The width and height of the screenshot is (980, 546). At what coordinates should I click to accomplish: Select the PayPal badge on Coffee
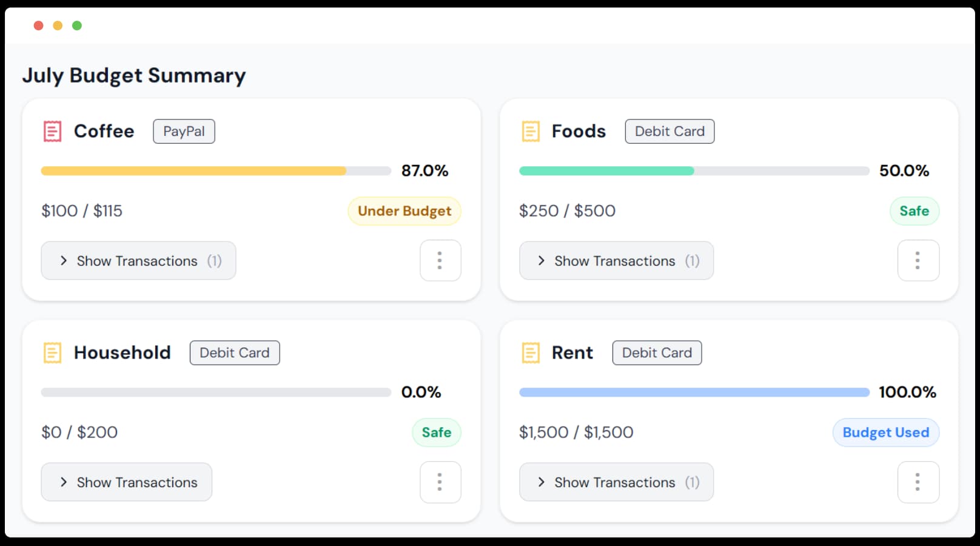click(x=184, y=131)
